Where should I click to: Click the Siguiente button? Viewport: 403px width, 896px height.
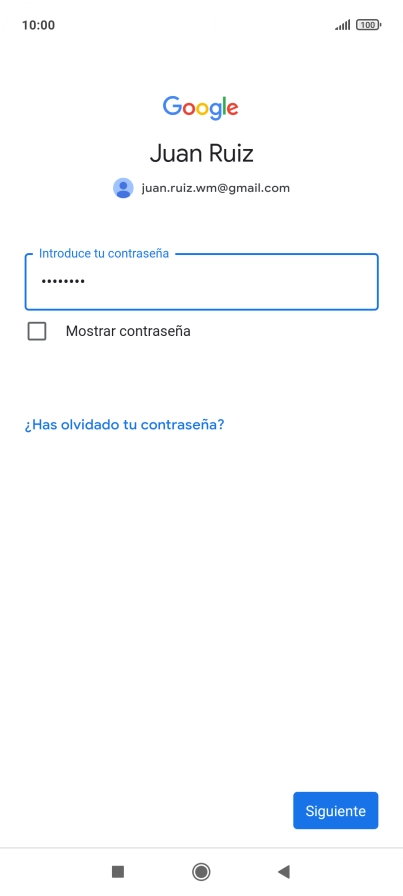336,810
